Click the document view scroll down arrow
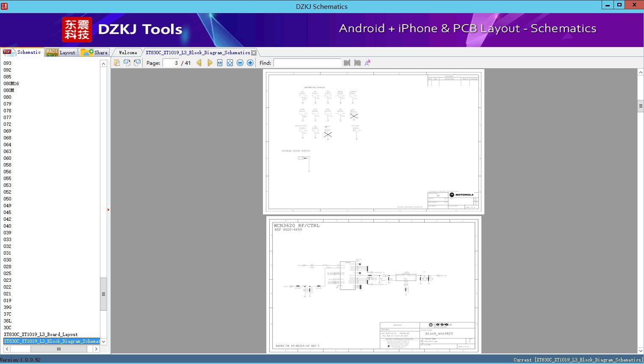The image size is (644, 364). 641,350
